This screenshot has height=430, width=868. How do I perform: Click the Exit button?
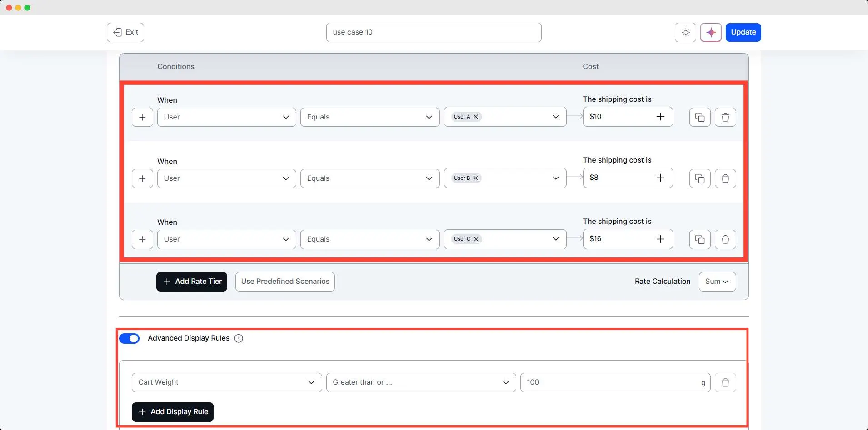[x=125, y=32]
